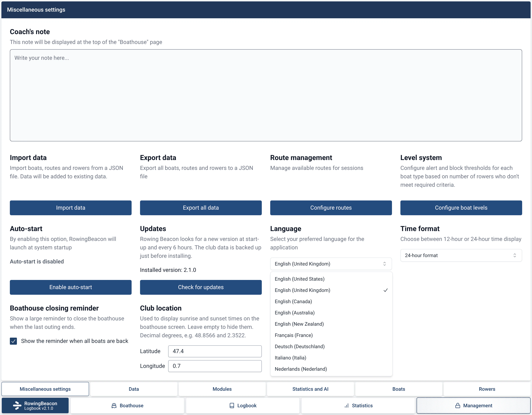Uncheck Show the reminder when all boats are back

(13, 341)
